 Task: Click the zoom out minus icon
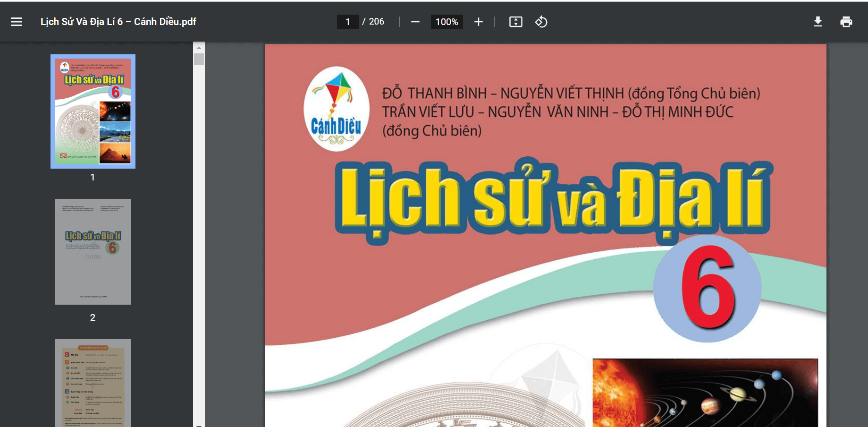pyautogui.click(x=415, y=22)
